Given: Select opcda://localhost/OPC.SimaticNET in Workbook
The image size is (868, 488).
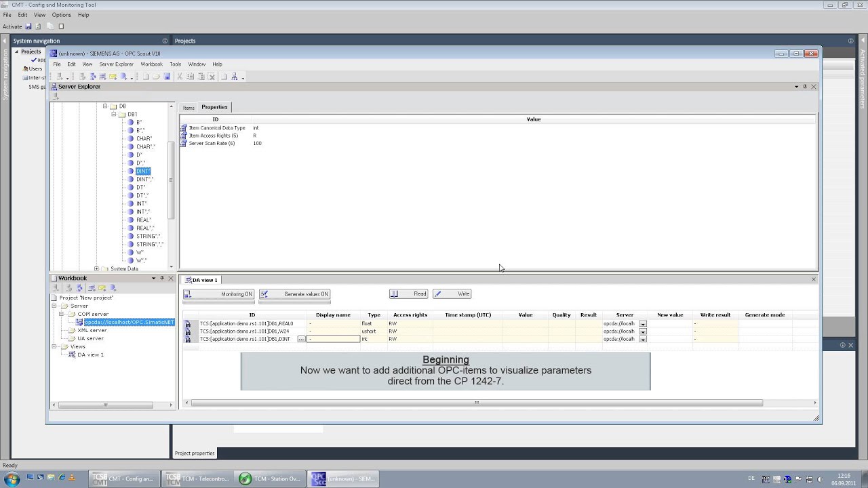Looking at the screenshot, I should click(x=129, y=322).
